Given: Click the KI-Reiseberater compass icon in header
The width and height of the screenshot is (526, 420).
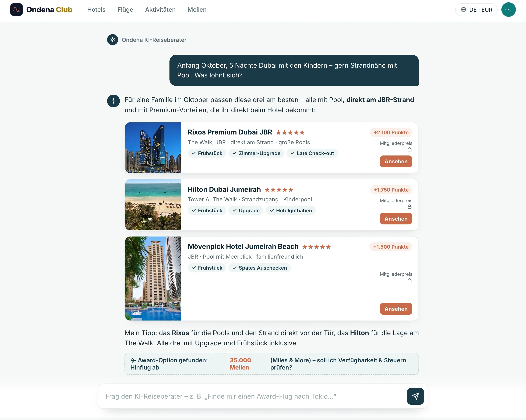Looking at the screenshot, I should [x=112, y=40].
